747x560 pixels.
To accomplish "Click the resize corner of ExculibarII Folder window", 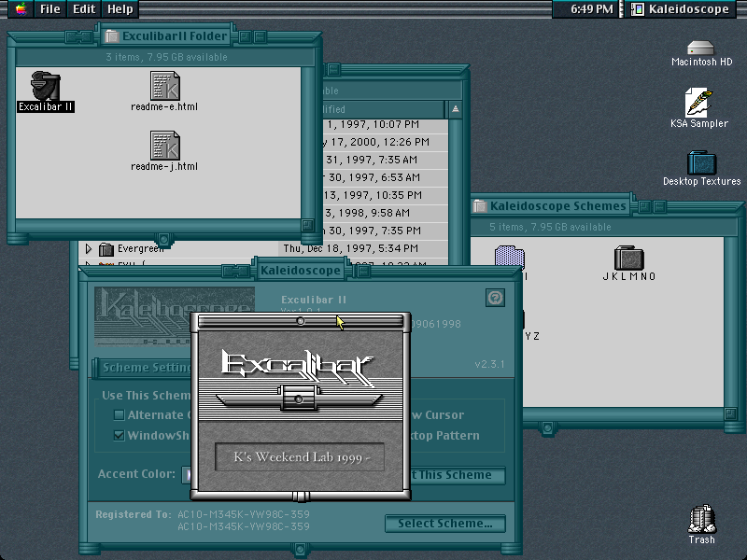I will [307, 224].
